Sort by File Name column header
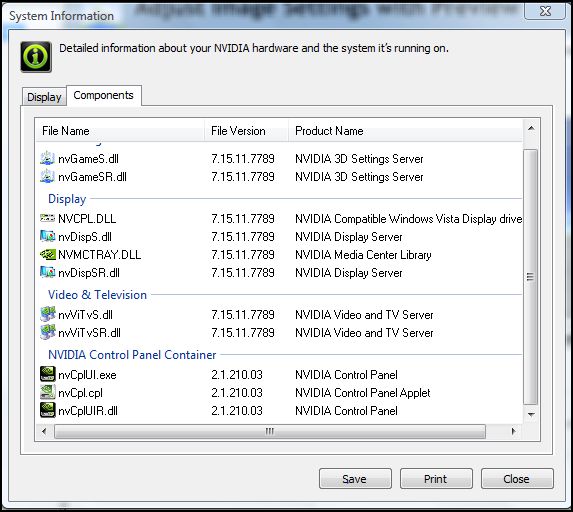573x512 pixels. point(120,130)
